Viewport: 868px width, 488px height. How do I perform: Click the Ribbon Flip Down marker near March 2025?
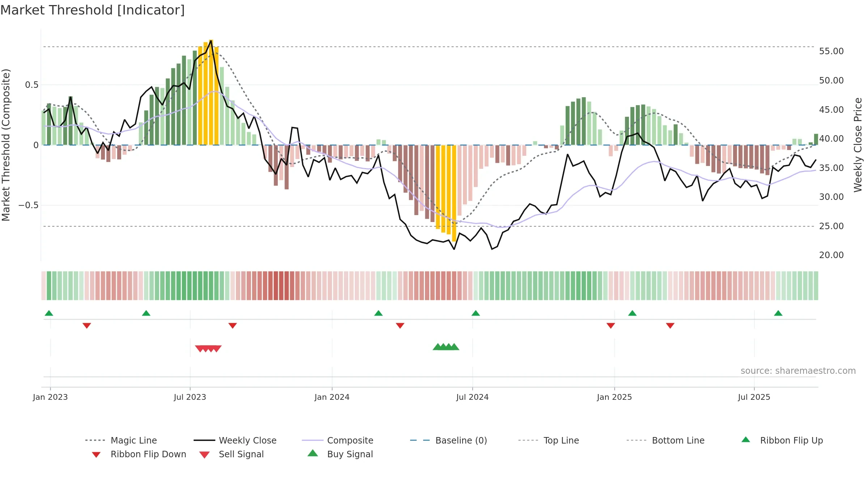[670, 326]
